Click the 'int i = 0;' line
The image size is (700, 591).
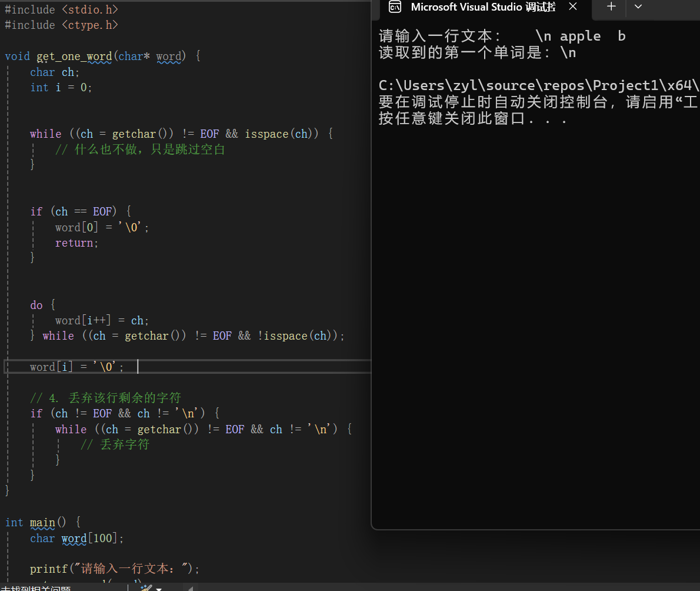(x=61, y=88)
